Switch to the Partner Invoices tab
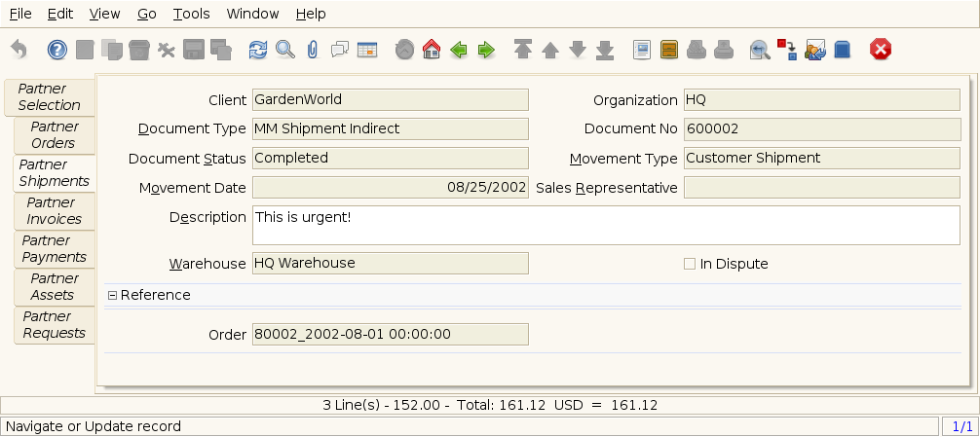 [x=56, y=211]
